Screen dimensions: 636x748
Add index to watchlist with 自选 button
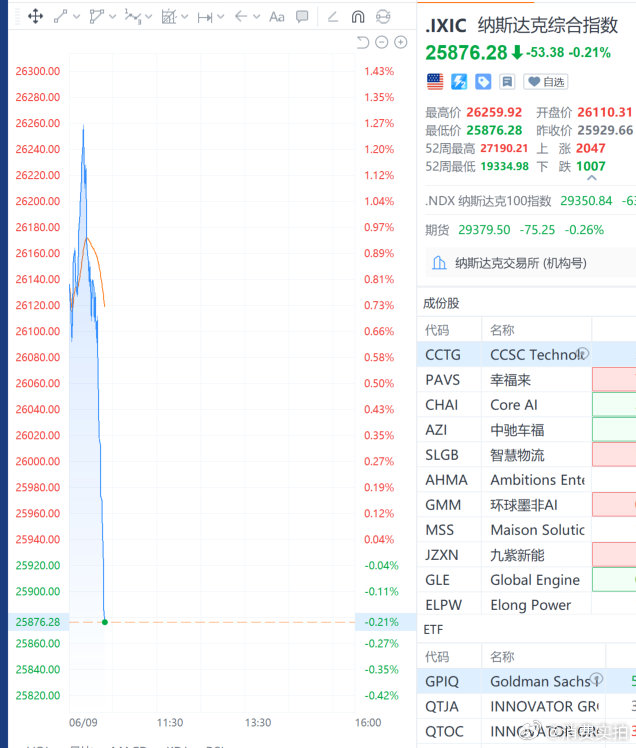pyautogui.click(x=546, y=82)
